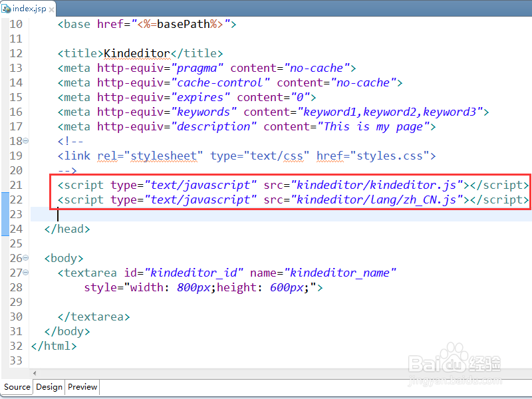
Task: Click the JSP file icon on index.jsp tab
Action: tap(6, 9)
